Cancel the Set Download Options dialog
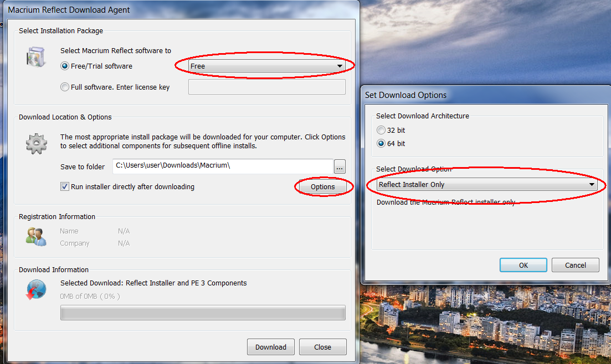This screenshot has width=611, height=364. (x=575, y=265)
